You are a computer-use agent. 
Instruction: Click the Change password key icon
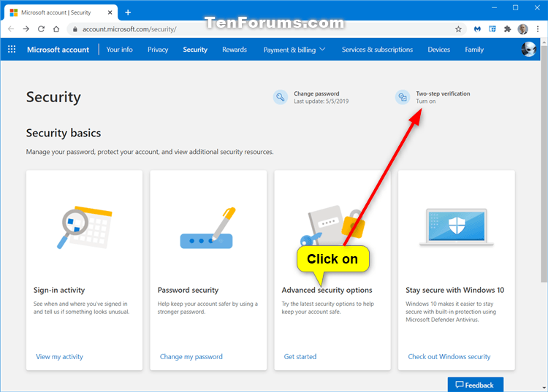pyautogui.click(x=281, y=97)
